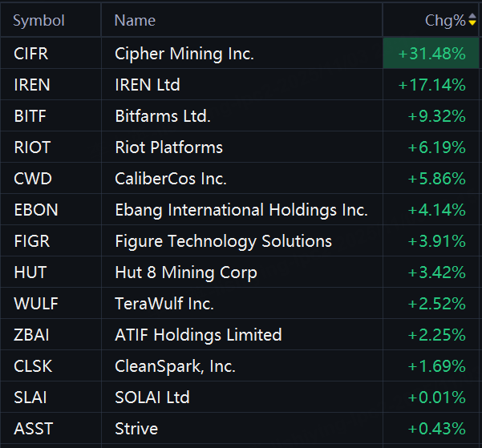Select the CleanSpark +1.69% change cell
The height and width of the screenshot is (448, 482).
(x=436, y=366)
